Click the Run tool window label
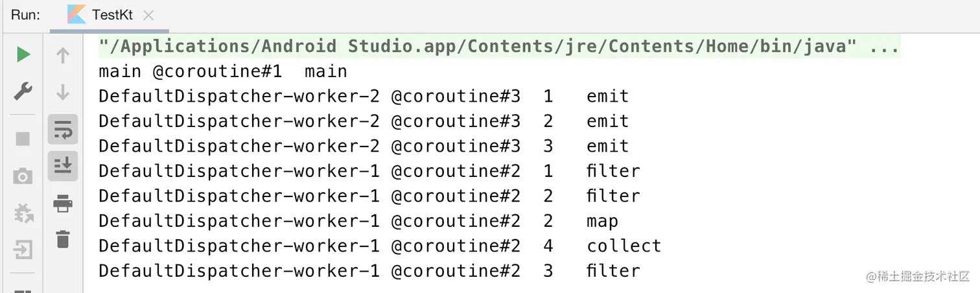980x293 pixels. (x=26, y=15)
